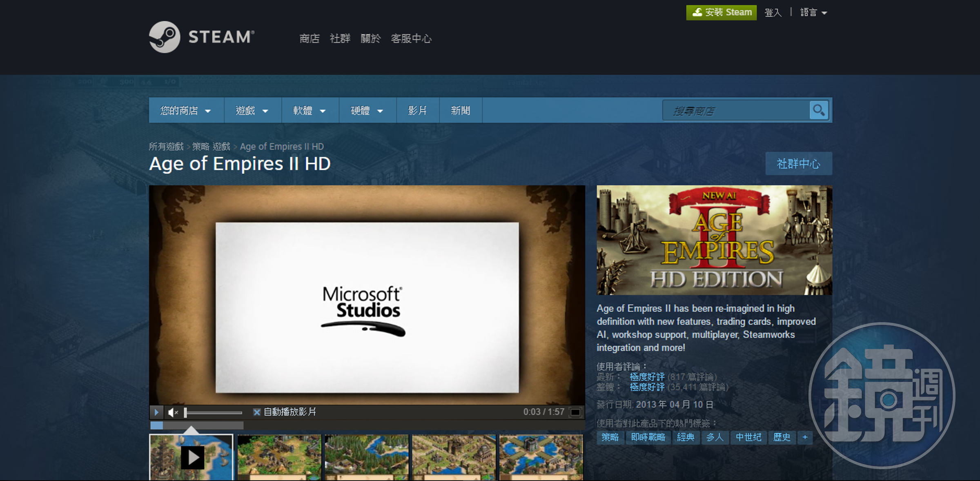Click the Age of Empires II HD Edition banner
980x481 pixels.
coord(714,240)
